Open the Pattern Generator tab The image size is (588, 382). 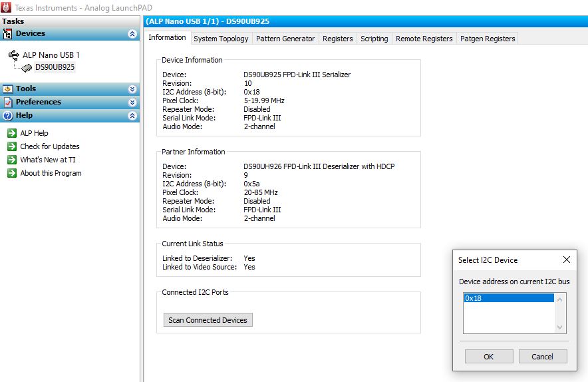point(285,39)
